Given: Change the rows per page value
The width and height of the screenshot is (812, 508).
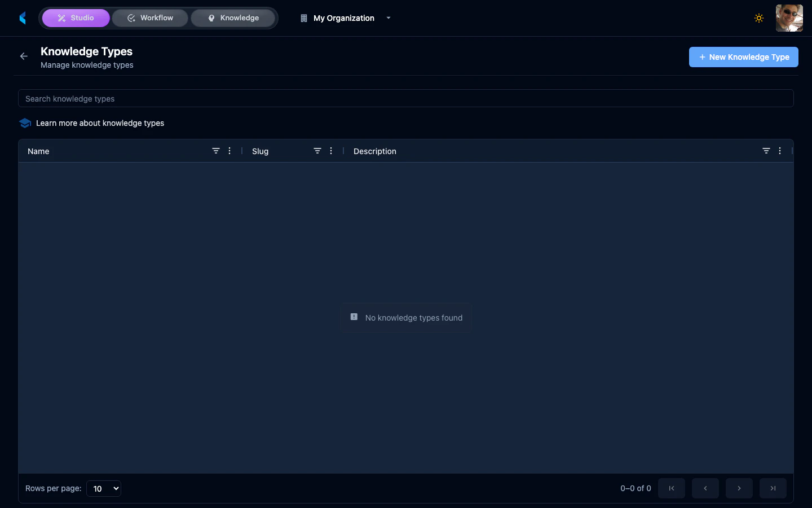Looking at the screenshot, I should pos(103,488).
